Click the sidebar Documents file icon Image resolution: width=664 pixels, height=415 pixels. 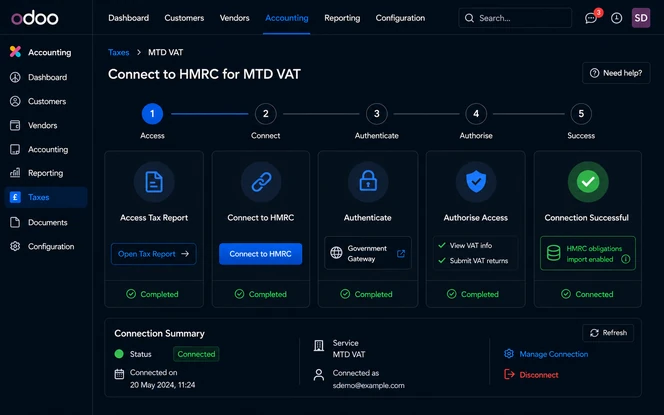pyautogui.click(x=15, y=222)
